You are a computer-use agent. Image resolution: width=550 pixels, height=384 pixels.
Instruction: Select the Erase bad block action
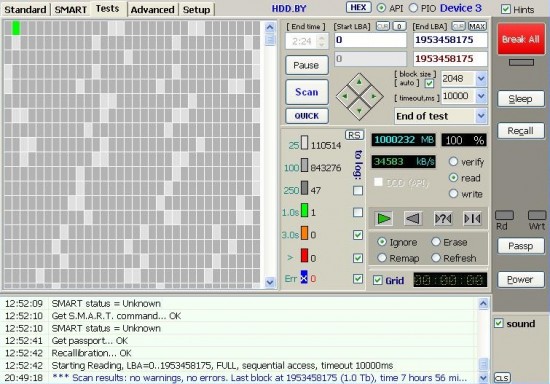[x=436, y=242]
